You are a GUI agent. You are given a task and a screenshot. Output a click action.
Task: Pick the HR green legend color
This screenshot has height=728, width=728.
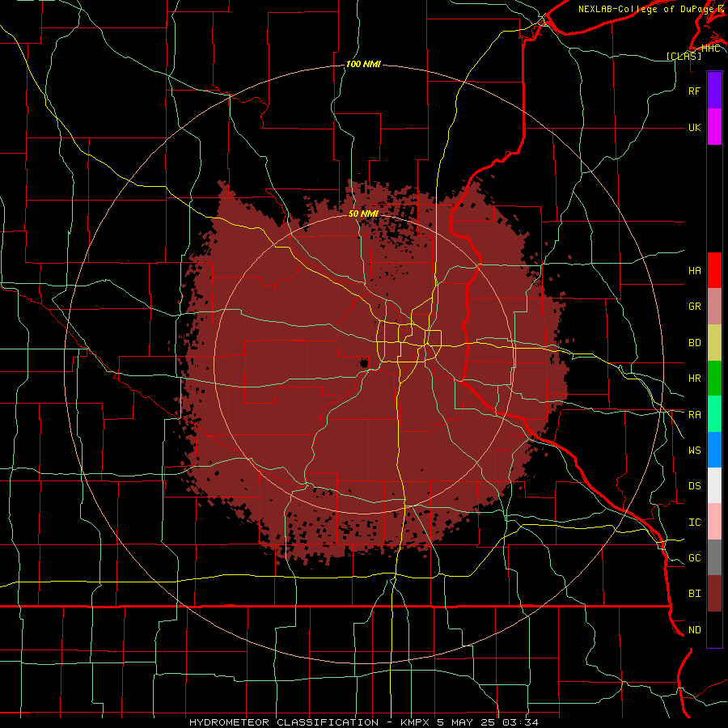click(x=714, y=378)
